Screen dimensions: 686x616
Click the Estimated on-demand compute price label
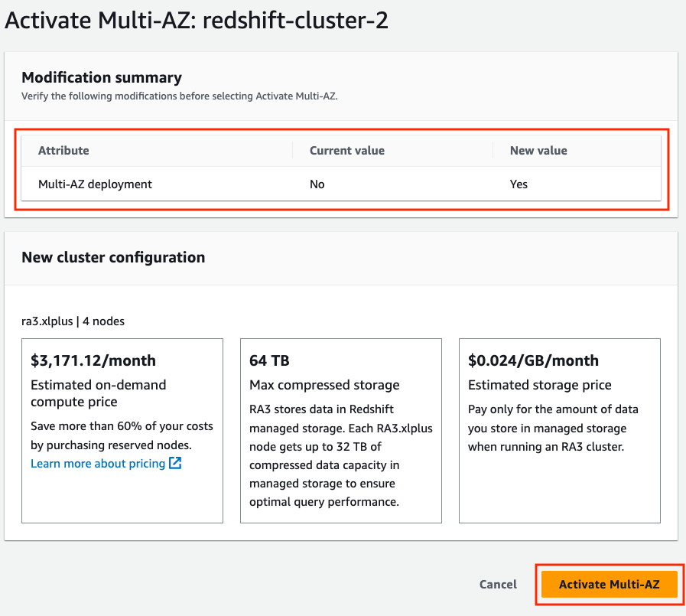point(99,393)
